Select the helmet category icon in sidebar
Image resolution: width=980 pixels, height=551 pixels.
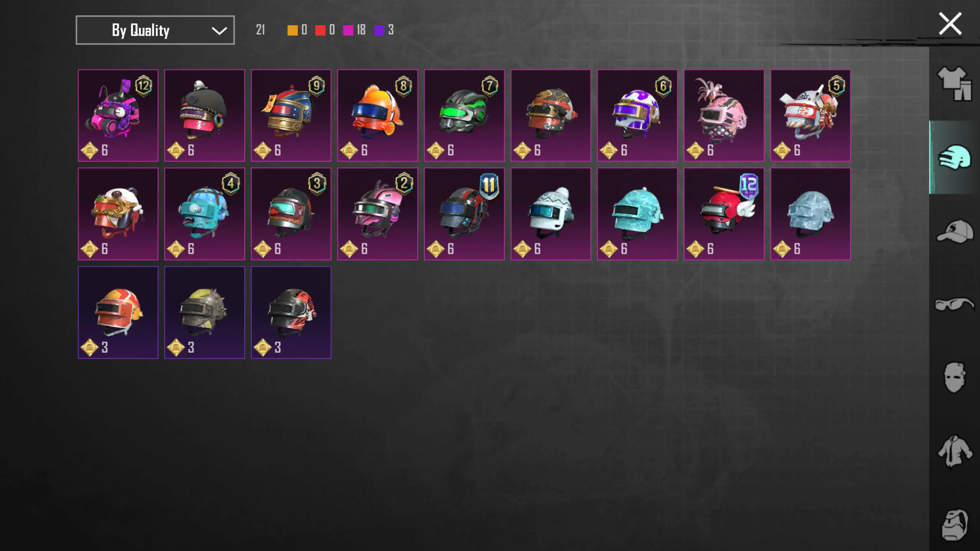[x=954, y=157]
